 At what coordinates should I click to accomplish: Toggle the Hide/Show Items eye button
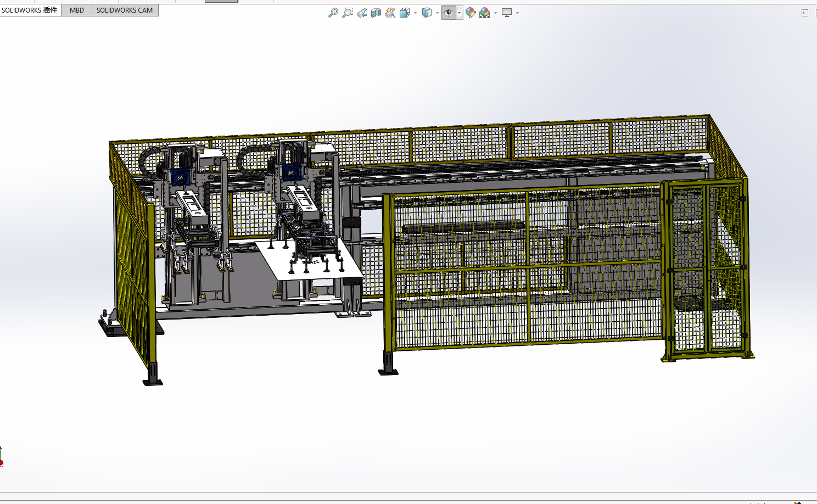tap(449, 13)
